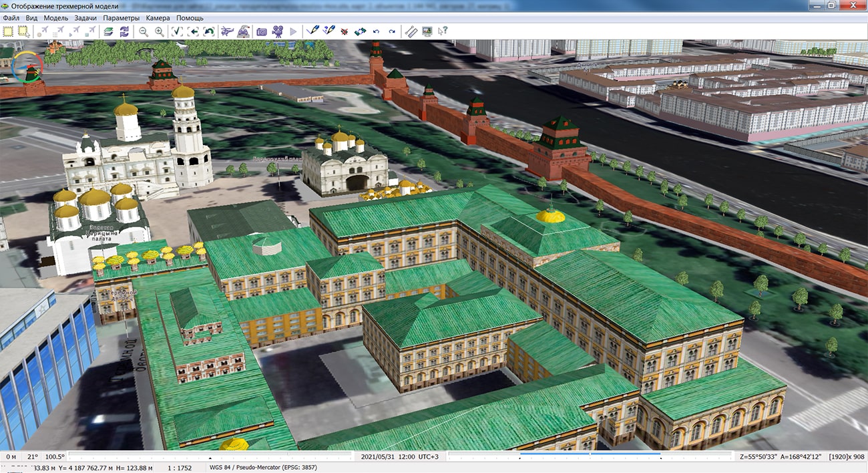Click the zoom in magnifier icon
Viewport: 868px width, 473px height.
coord(159,31)
